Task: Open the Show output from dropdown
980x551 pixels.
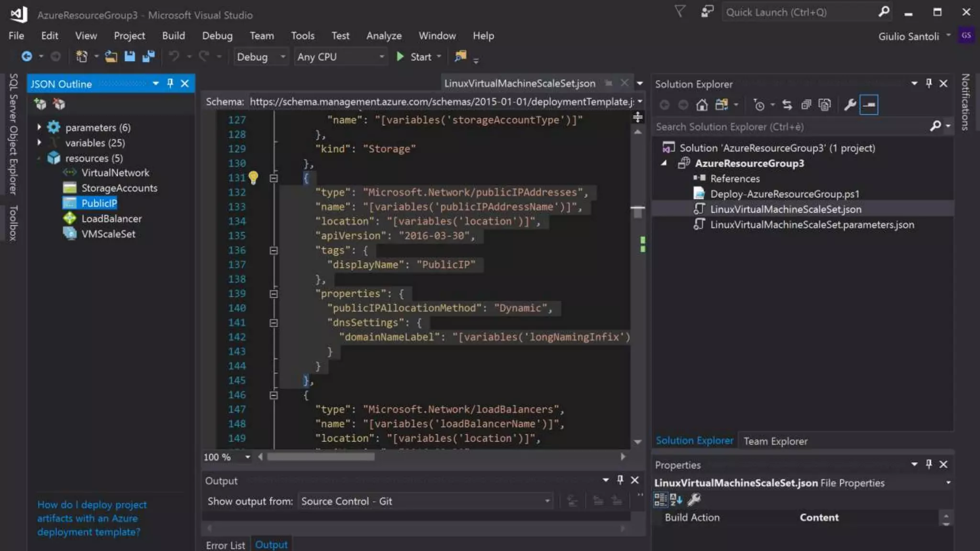Action: click(x=425, y=501)
